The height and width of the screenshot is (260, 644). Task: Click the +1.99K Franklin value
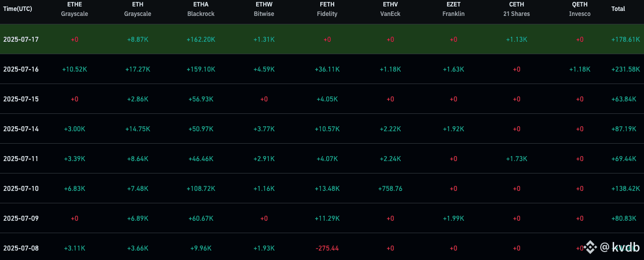pos(454,218)
